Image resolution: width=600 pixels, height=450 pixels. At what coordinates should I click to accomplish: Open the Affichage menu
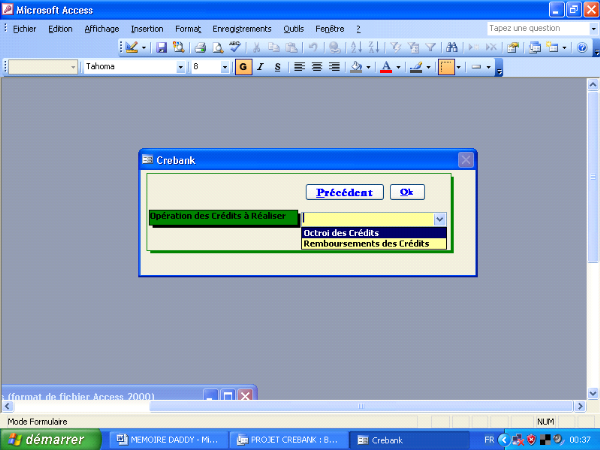click(x=101, y=29)
